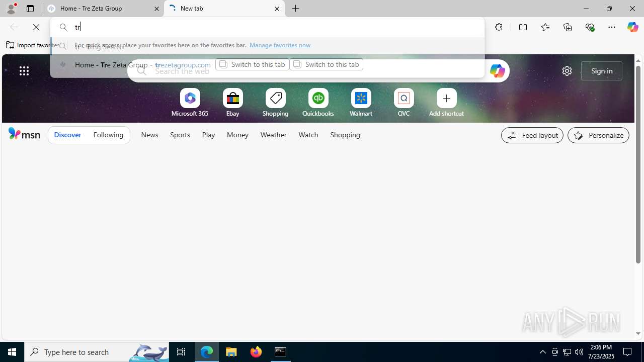The width and height of the screenshot is (644, 362).
Task: Open Task View on taskbar
Action: tap(181, 352)
